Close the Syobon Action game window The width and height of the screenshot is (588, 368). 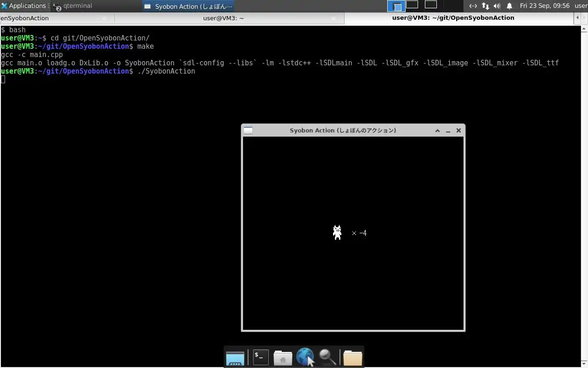coord(458,131)
